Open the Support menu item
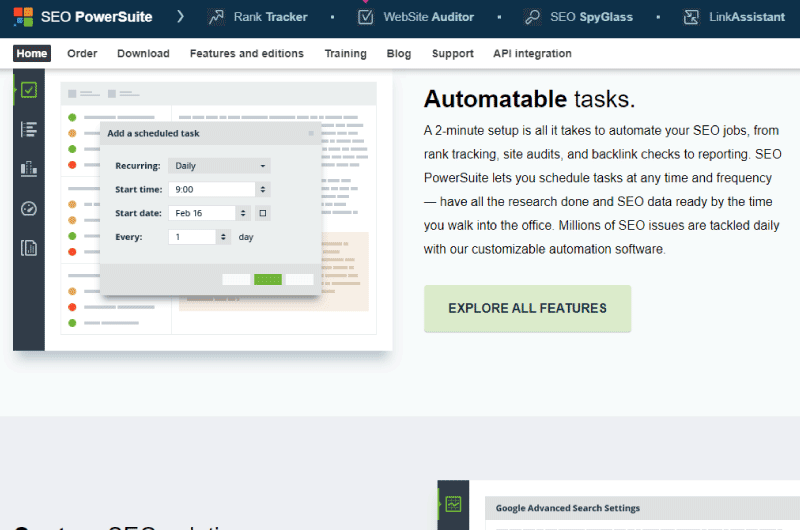 click(x=453, y=53)
